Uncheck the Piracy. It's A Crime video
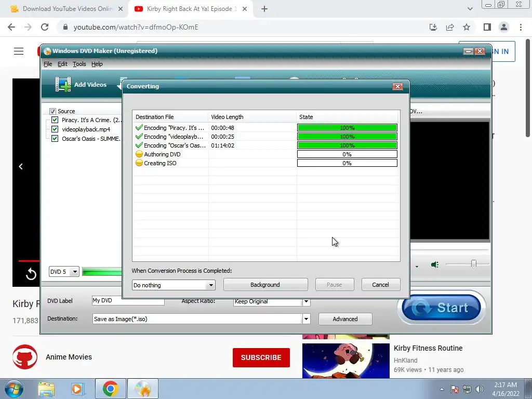This screenshot has height=399, width=532. coord(55,120)
